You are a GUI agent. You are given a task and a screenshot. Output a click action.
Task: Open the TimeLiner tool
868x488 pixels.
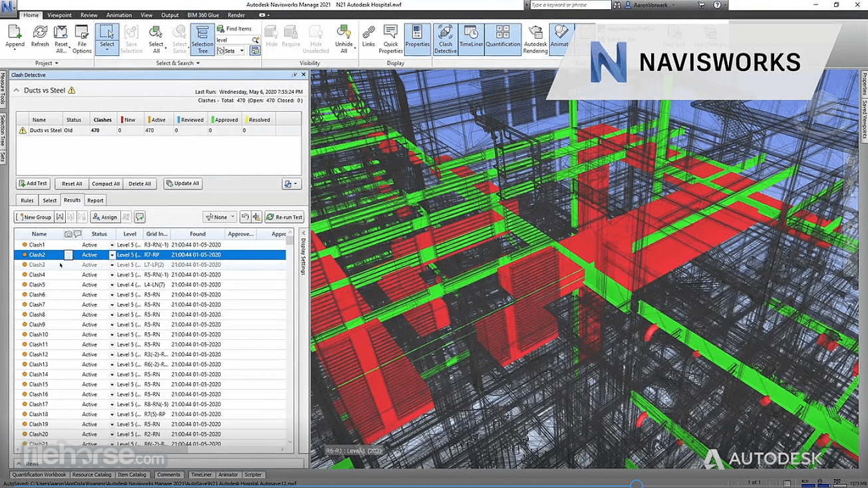[471, 39]
